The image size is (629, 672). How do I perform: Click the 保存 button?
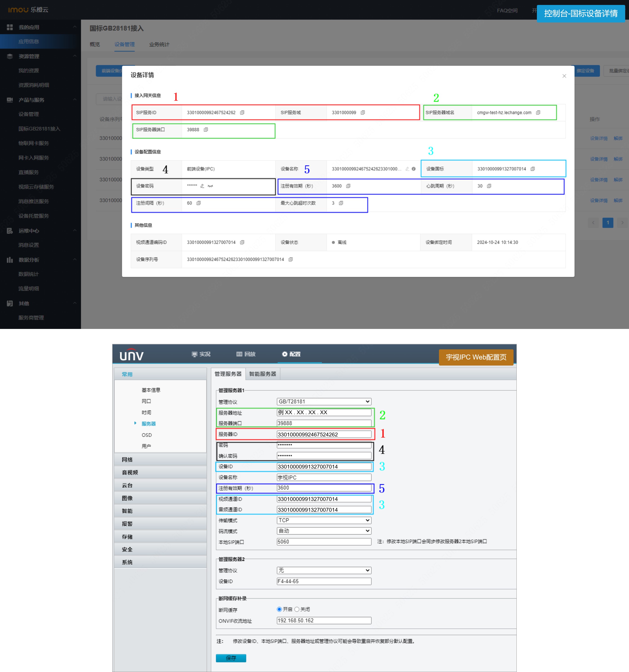point(231,658)
